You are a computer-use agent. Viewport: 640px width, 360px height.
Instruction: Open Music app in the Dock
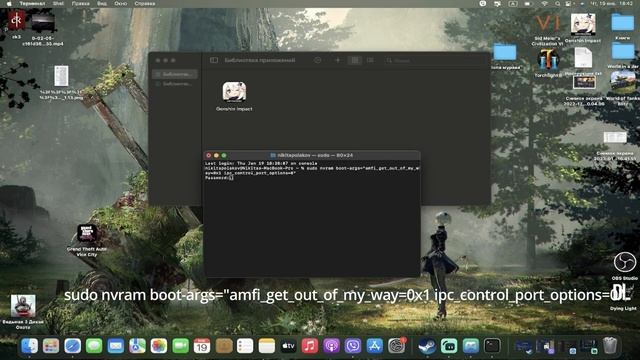(310, 346)
